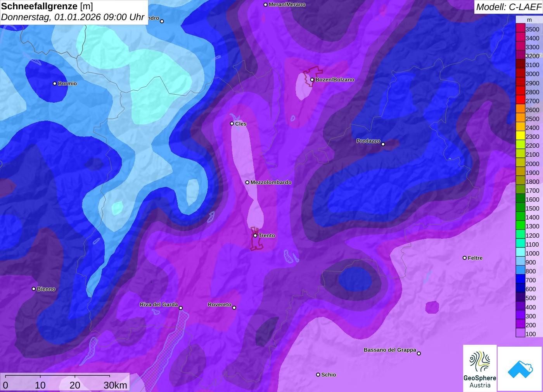Click the 500 value in legend
The image size is (543, 392).
531,298
